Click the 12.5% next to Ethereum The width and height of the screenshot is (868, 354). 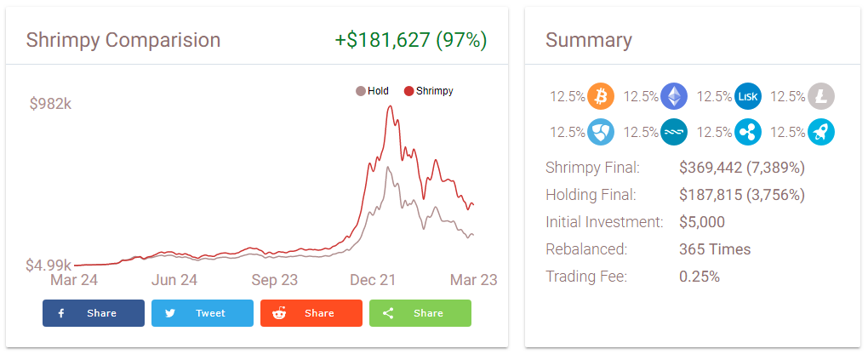pyautogui.click(x=641, y=96)
